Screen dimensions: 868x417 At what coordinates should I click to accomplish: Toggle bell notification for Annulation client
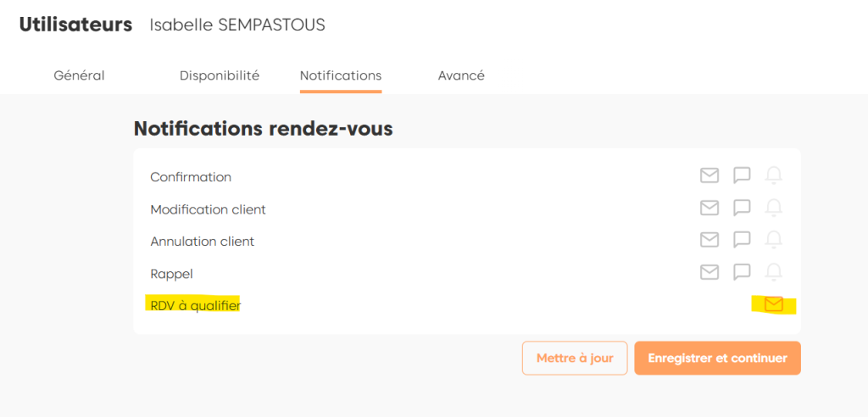tap(773, 240)
